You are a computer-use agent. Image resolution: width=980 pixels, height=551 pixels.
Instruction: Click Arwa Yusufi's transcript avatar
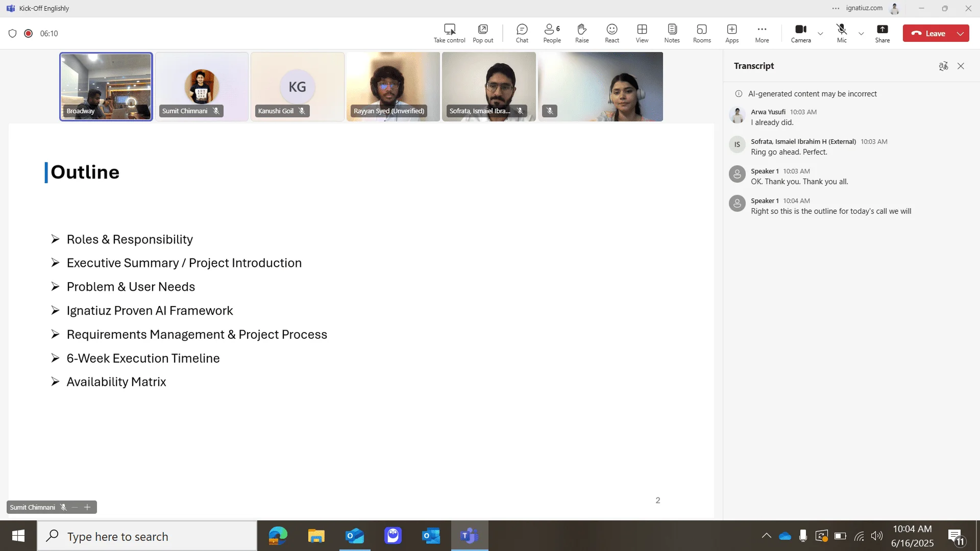coord(737,115)
